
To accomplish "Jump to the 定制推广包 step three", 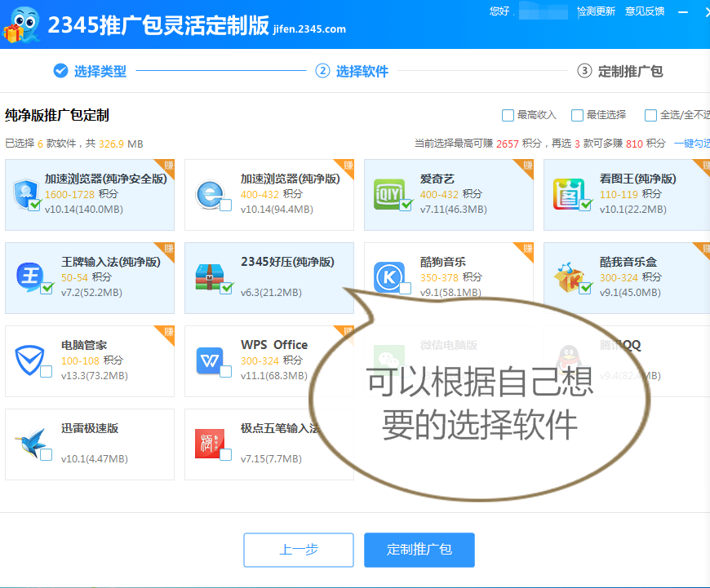I will click(620, 71).
